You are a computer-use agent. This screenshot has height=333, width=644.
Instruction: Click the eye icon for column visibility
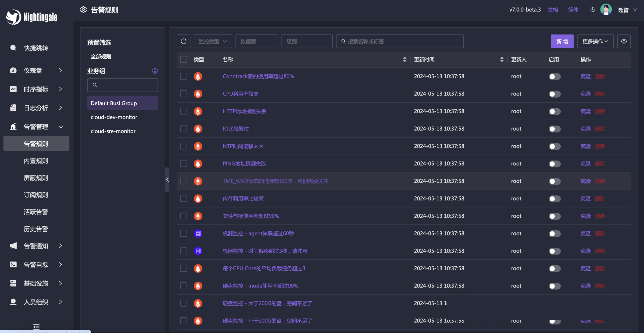coord(624,41)
